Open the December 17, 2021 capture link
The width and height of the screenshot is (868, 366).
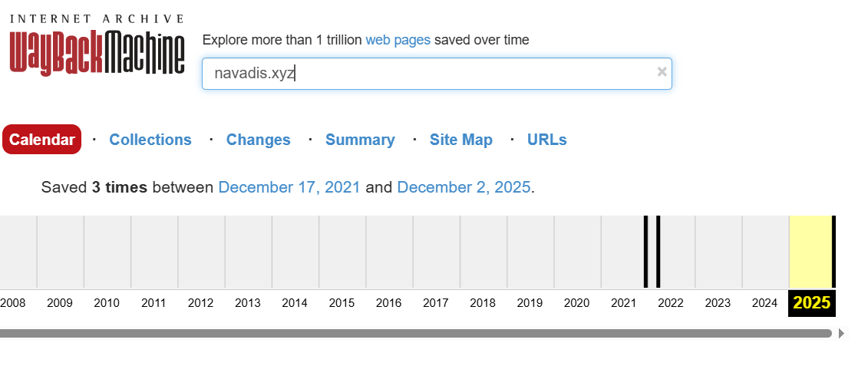pyautogui.click(x=289, y=187)
